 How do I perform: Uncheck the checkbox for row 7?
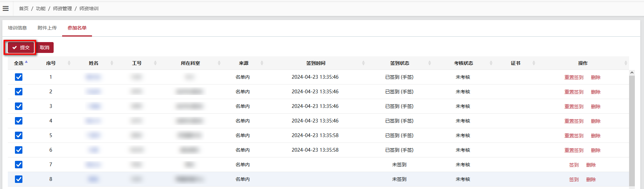(19, 165)
